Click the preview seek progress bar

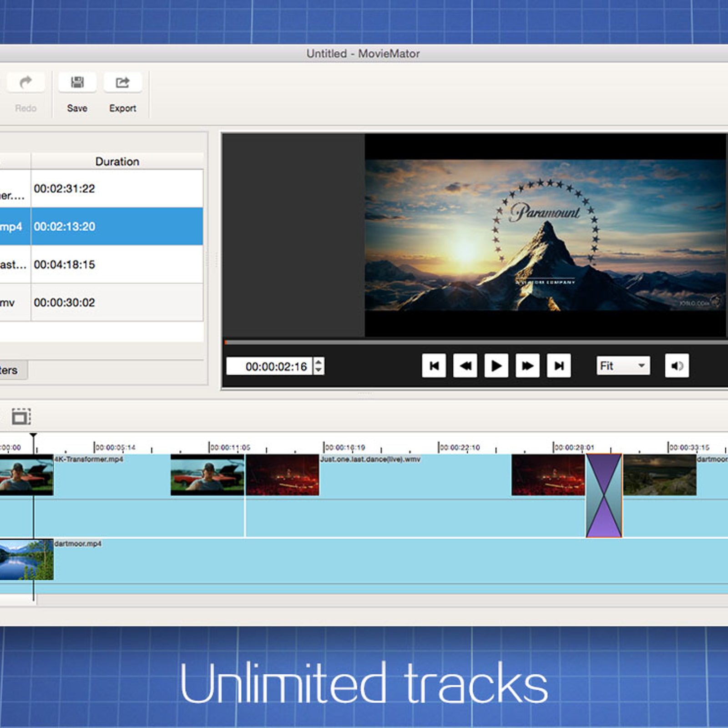coord(476,342)
